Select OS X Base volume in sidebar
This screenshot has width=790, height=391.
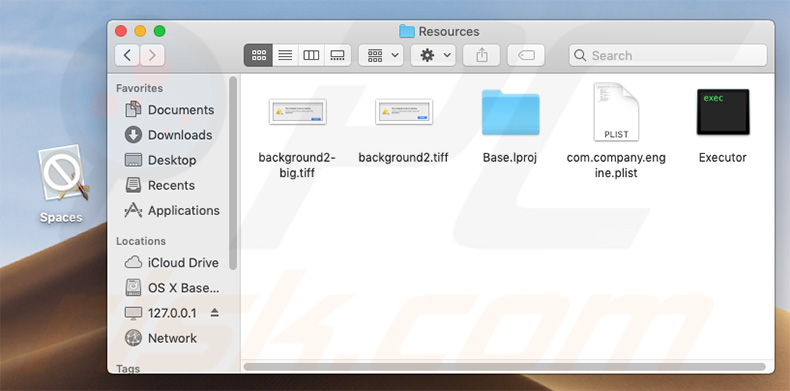[172, 288]
